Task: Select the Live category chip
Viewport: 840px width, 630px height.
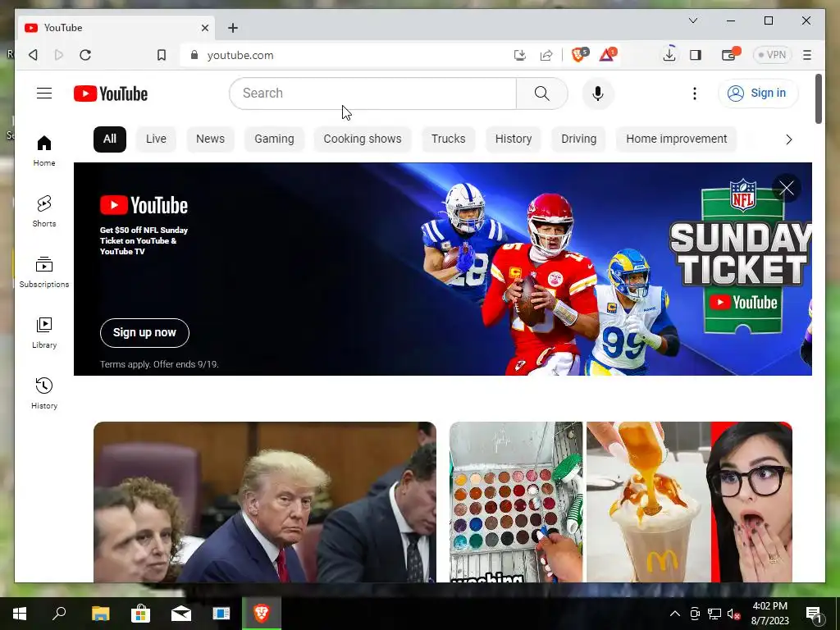Action: point(156,139)
